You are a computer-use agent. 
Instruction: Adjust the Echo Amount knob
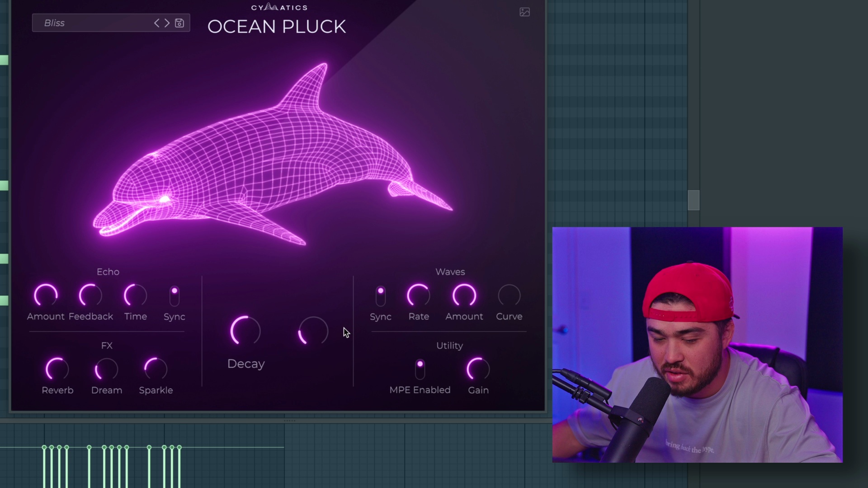[46, 296]
